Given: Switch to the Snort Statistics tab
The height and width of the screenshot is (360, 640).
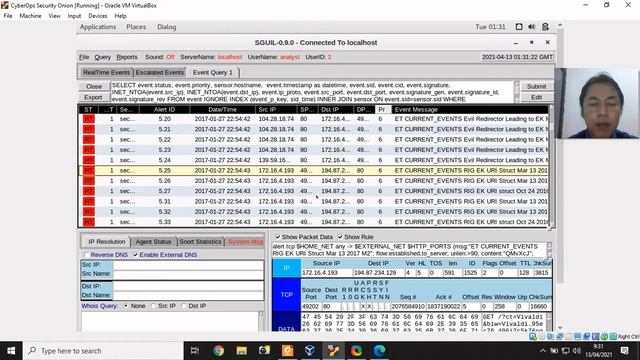Looking at the screenshot, I should tap(200, 242).
